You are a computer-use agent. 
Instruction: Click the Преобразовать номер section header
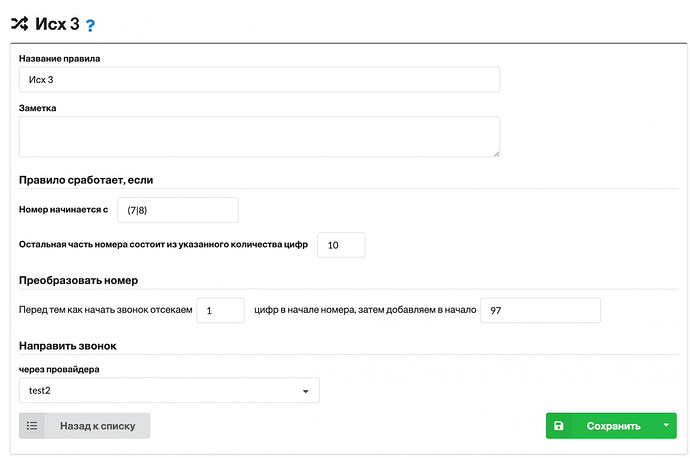coord(78,280)
